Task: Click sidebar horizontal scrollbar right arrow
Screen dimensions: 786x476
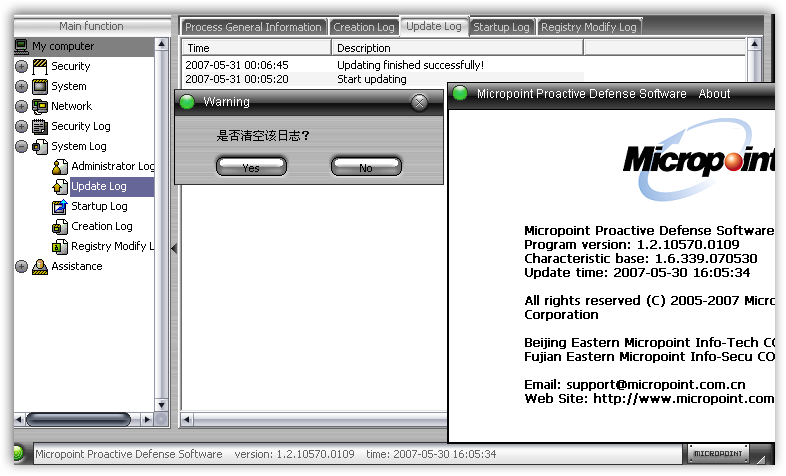Action: pos(147,419)
